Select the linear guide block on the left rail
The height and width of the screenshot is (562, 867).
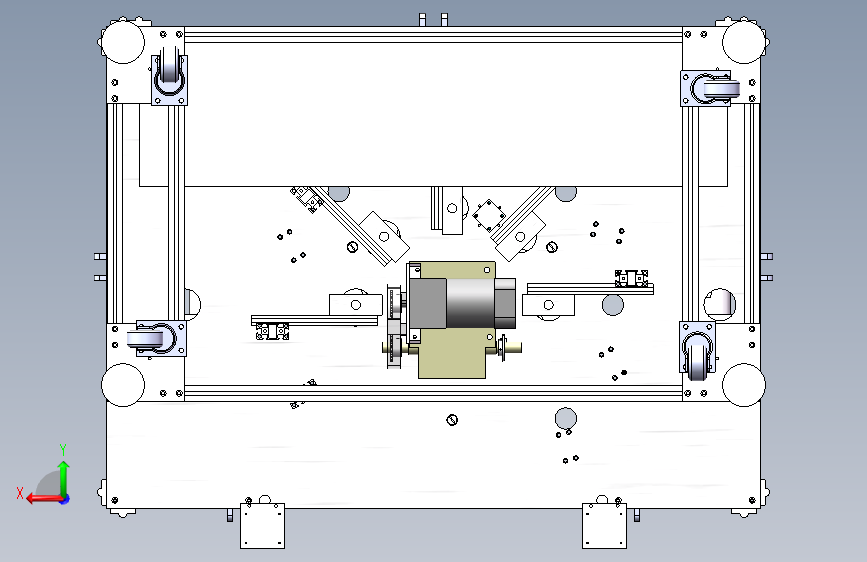[x=272, y=332]
